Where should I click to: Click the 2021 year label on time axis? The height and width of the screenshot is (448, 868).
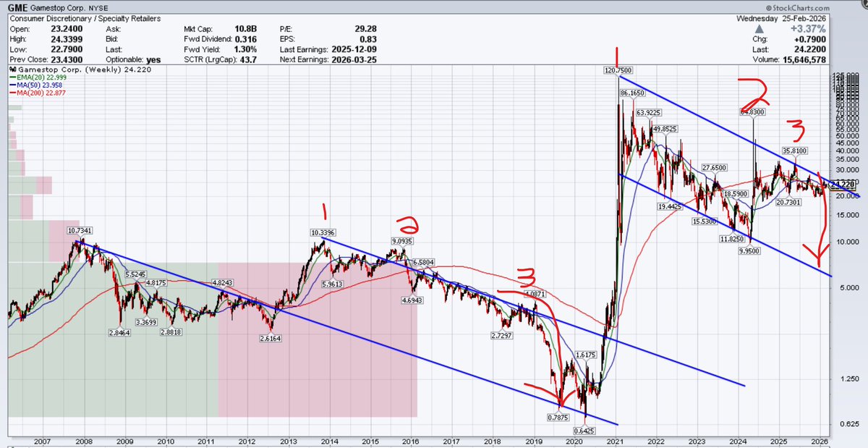pos(615,441)
